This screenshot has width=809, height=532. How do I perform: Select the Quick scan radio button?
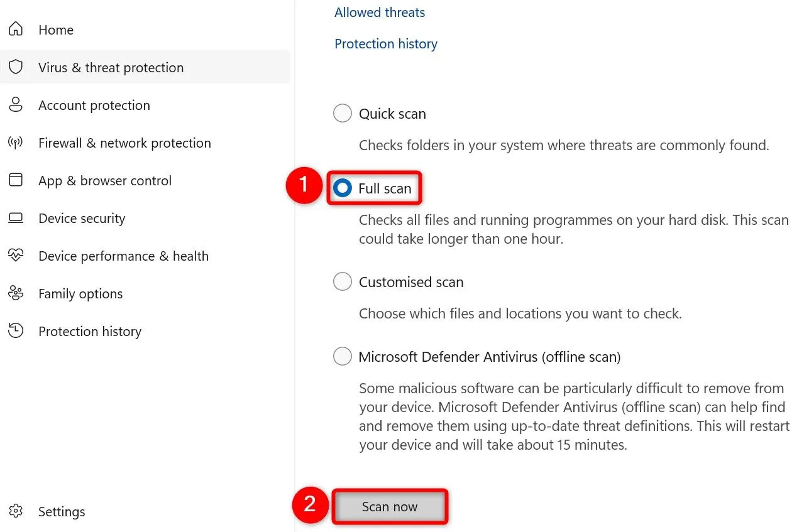click(x=343, y=114)
